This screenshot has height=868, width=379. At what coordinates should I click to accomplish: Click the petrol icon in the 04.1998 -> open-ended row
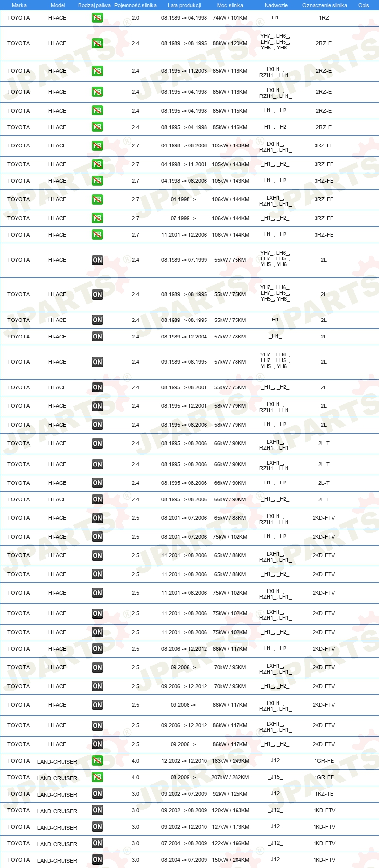pyautogui.click(x=97, y=199)
